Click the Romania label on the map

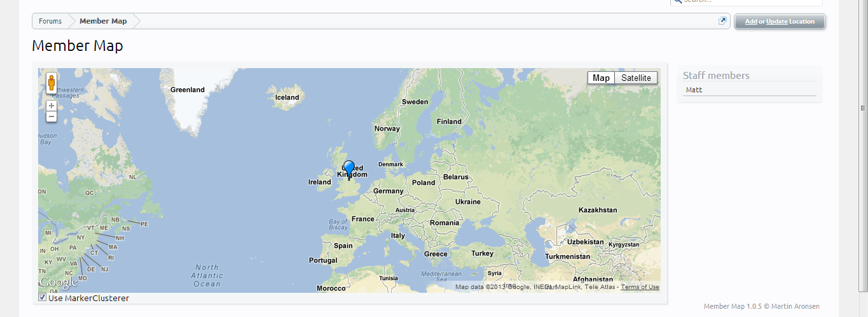(x=444, y=223)
